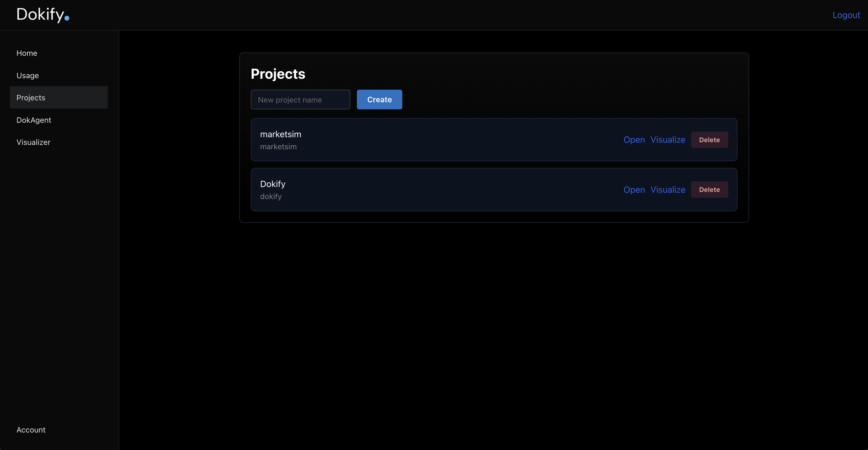868x450 pixels.
Task: Open the Dokify project
Action: (634, 190)
